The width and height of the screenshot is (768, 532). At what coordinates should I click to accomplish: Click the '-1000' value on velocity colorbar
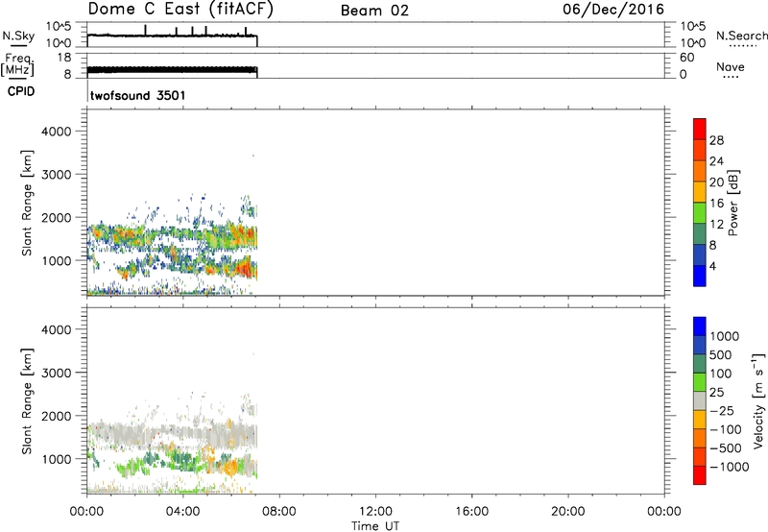(x=730, y=467)
